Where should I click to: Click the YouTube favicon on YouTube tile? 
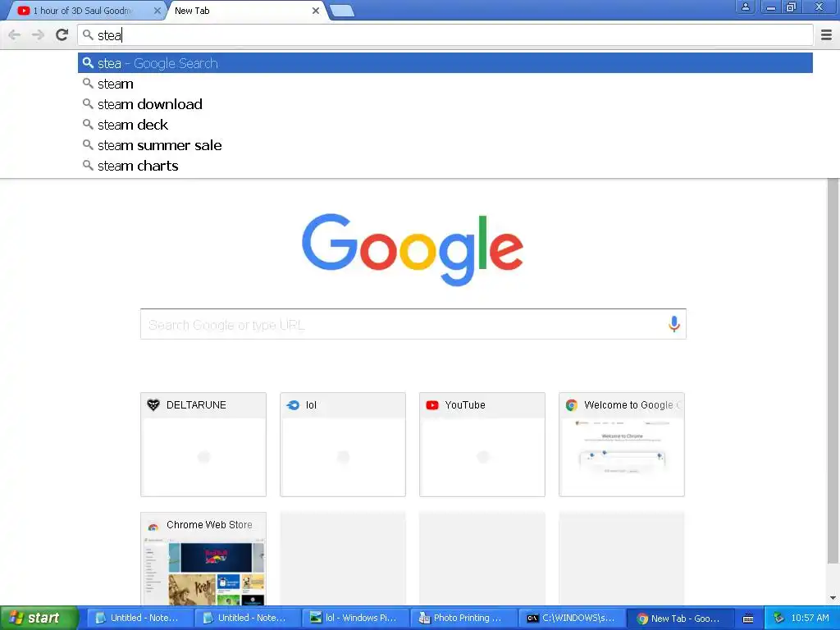point(432,405)
